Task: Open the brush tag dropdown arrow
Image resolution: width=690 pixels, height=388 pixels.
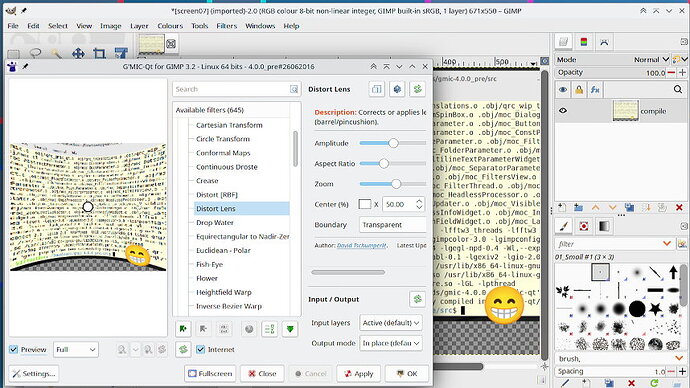Action: pos(679,359)
